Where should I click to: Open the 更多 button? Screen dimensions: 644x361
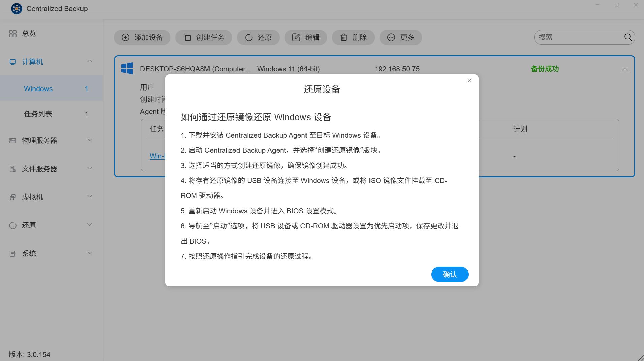click(401, 37)
